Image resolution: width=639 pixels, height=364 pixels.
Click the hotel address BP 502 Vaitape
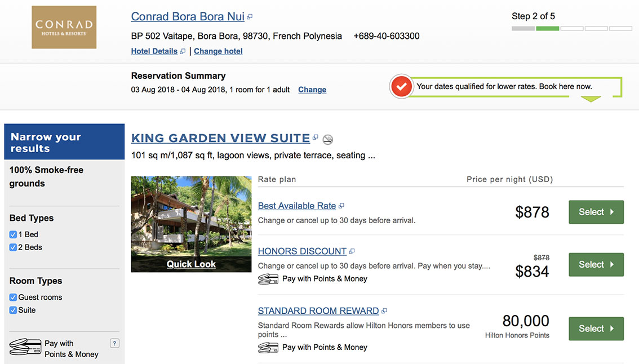click(x=236, y=36)
